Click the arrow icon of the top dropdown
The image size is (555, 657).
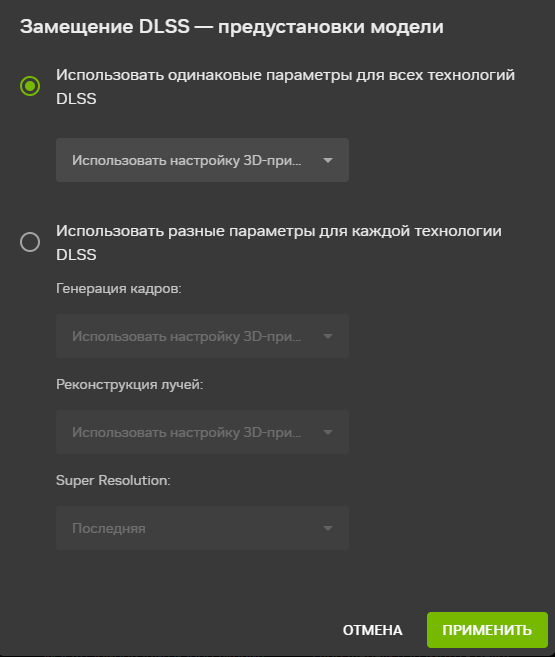pyautogui.click(x=328, y=160)
